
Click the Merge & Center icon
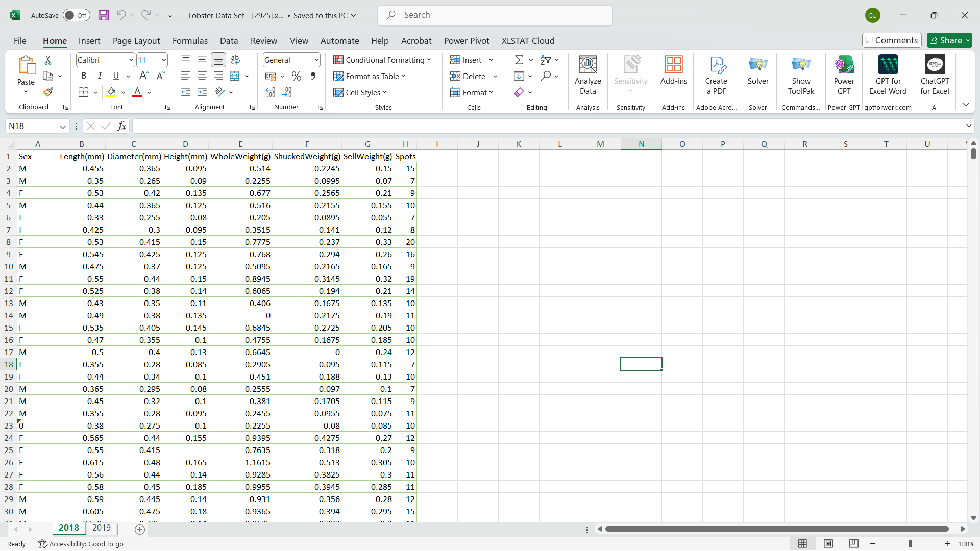[x=235, y=76]
